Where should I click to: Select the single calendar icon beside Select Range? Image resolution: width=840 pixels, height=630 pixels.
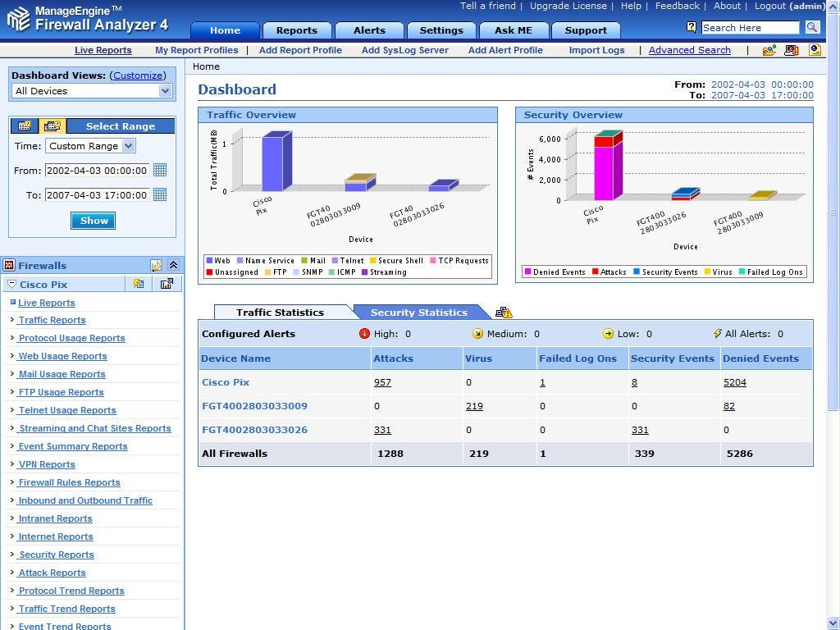click(x=25, y=126)
